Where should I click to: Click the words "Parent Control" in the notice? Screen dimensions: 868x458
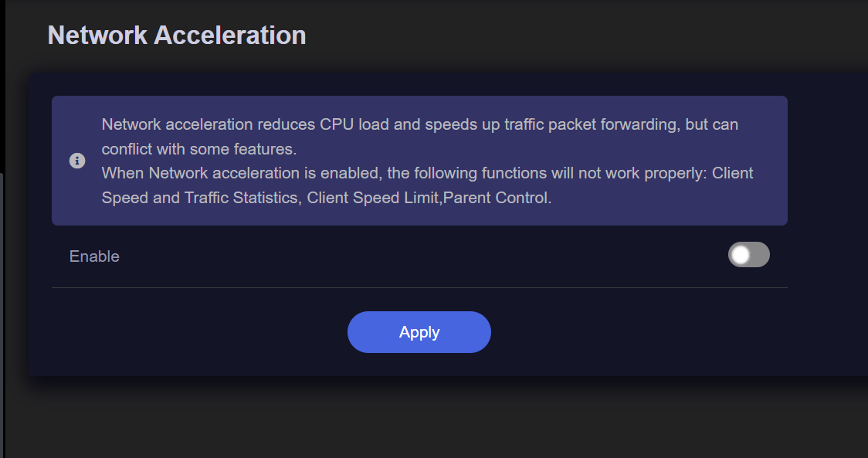pyautogui.click(x=497, y=198)
